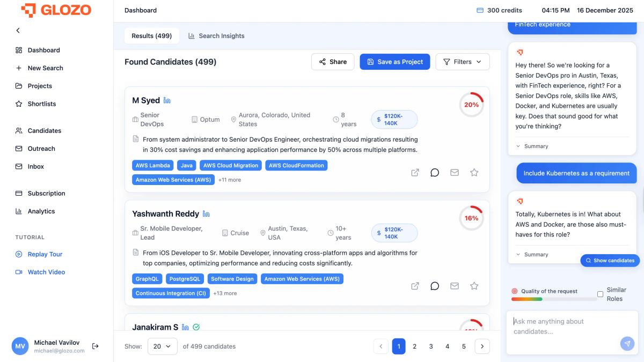Click Save as Project
644x362 pixels.
395,62
